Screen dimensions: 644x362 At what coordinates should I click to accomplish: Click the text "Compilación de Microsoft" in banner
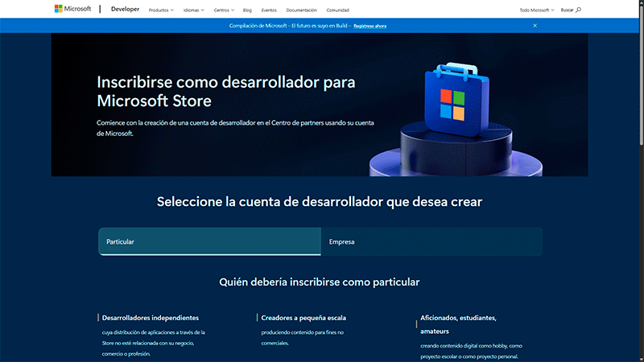(x=258, y=26)
